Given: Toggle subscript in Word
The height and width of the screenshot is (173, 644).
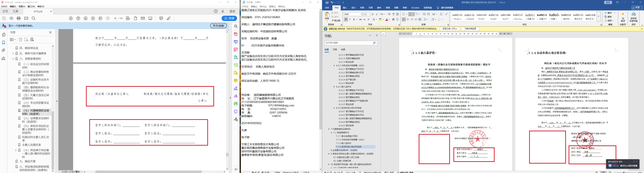Looking at the screenshot, I should click(x=364, y=19).
